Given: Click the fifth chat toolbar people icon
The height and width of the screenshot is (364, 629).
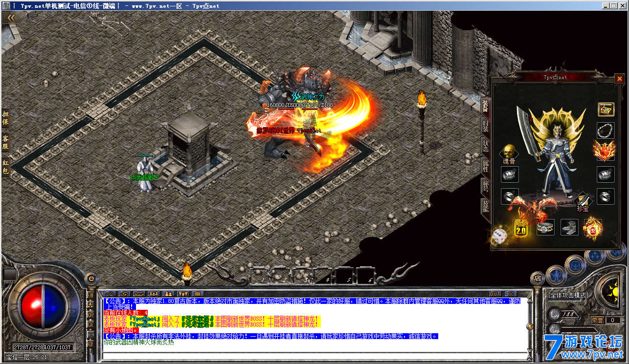Looking at the screenshot, I should 169,294.
